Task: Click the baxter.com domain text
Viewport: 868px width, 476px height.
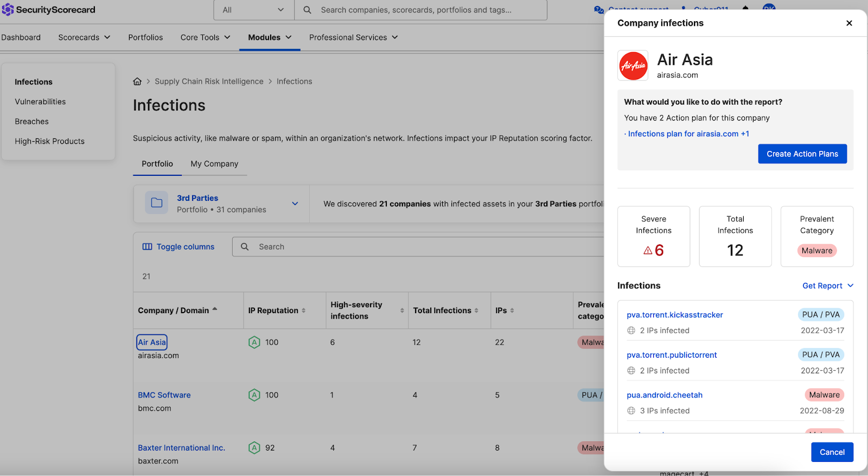Action: click(158, 461)
